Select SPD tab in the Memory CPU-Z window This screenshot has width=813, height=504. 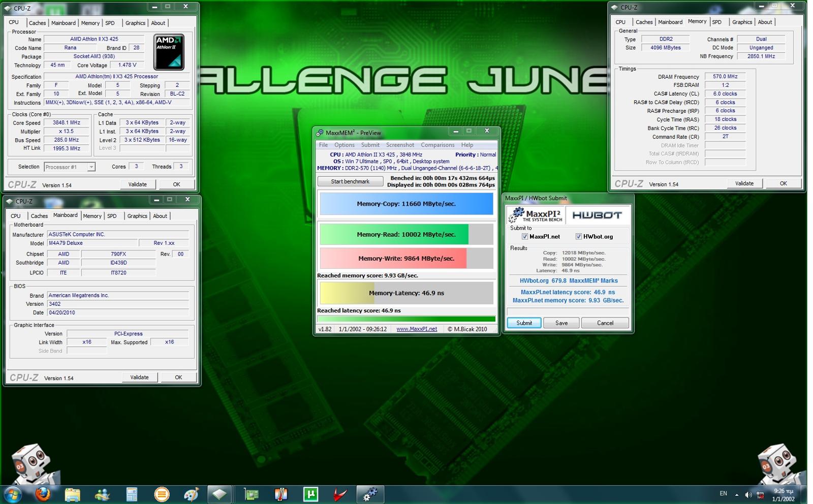[717, 22]
